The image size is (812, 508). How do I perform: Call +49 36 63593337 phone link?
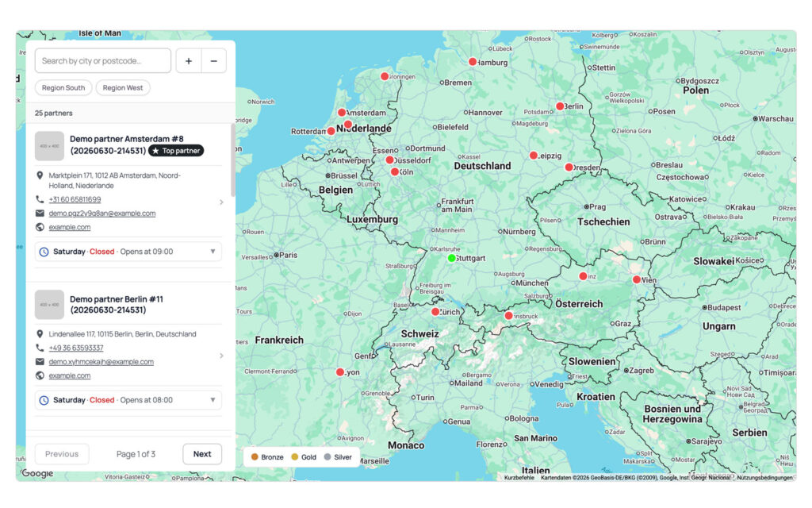[76, 348]
